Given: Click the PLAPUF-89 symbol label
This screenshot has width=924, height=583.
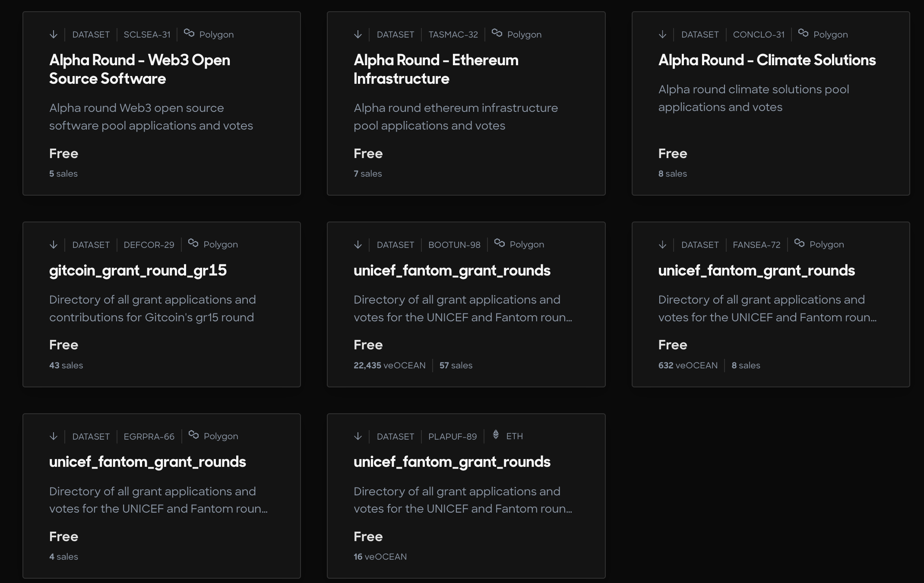Looking at the screenshot, I should click(x=453, y=437).
